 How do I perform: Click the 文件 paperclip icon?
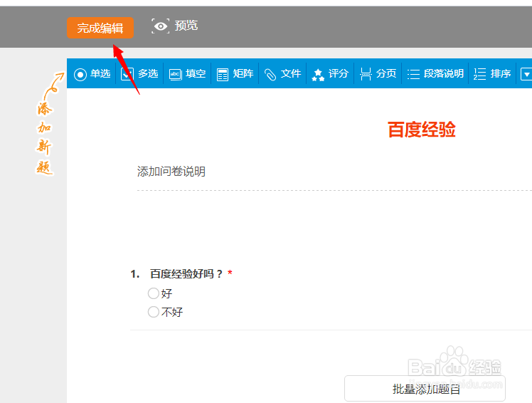point(270,75)
